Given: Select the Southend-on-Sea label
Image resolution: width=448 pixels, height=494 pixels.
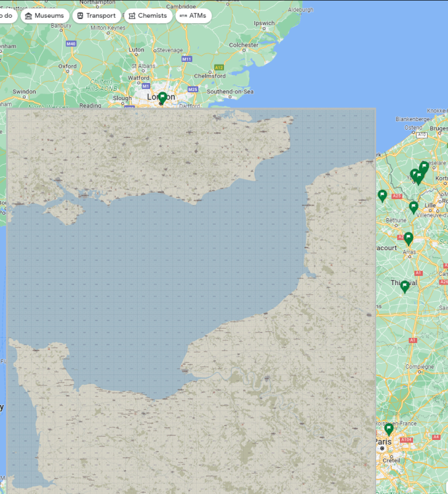Looking at the screenshot, I should 230,92.
